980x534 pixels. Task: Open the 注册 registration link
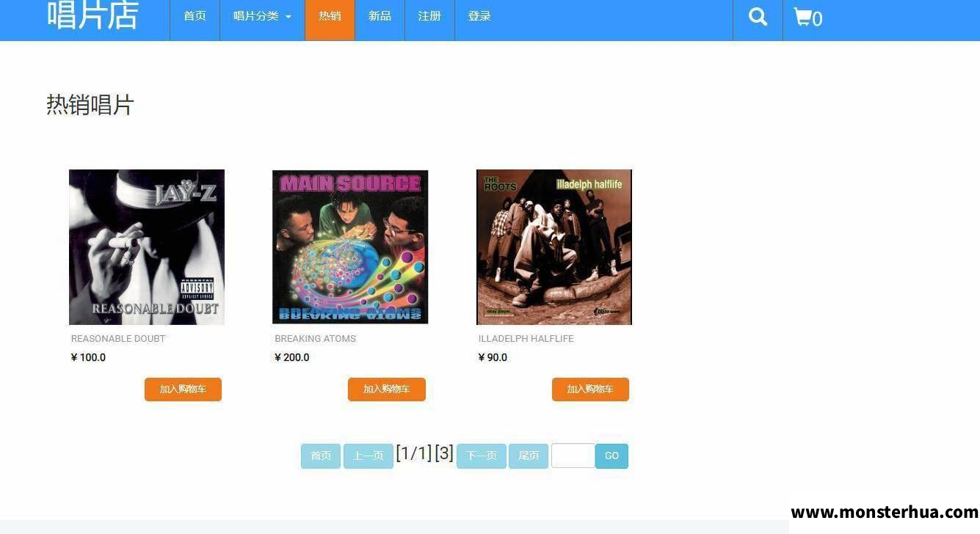[x=429, y=16]
